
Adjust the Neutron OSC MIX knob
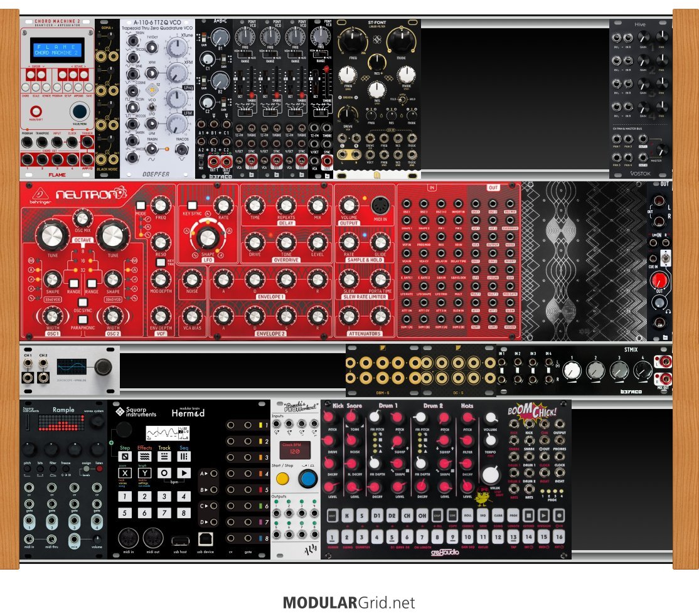coord(82,218)
